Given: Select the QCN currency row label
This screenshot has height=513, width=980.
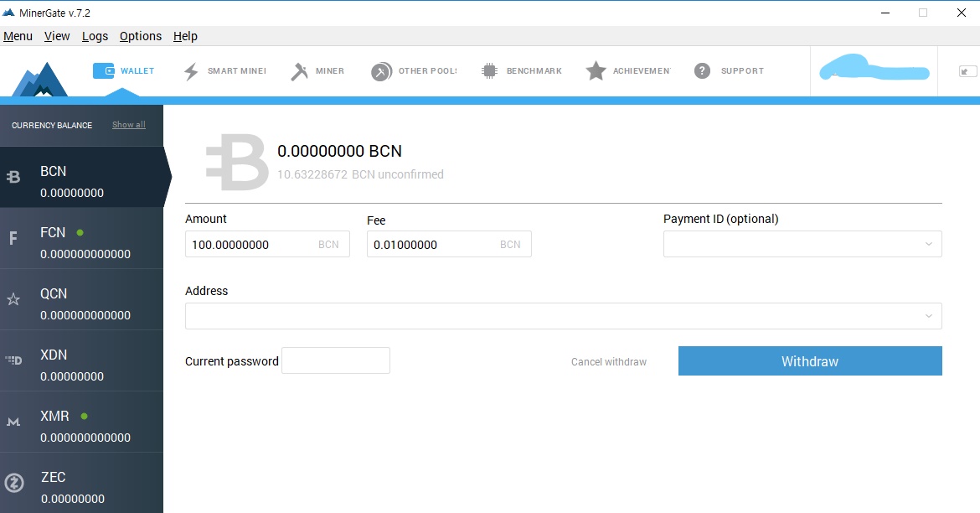Looking at the screenshot, I should [x=53, y=293].
